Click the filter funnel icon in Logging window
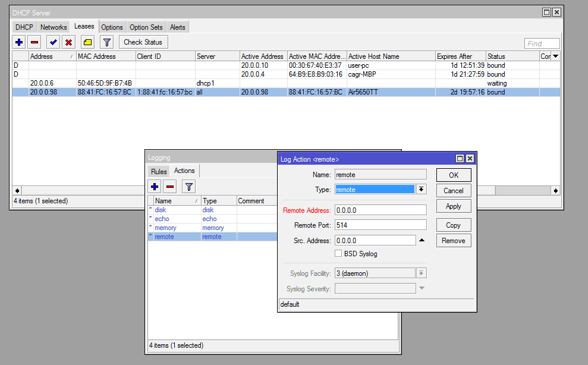Screen dimensions: 588x365 [188, 187]
